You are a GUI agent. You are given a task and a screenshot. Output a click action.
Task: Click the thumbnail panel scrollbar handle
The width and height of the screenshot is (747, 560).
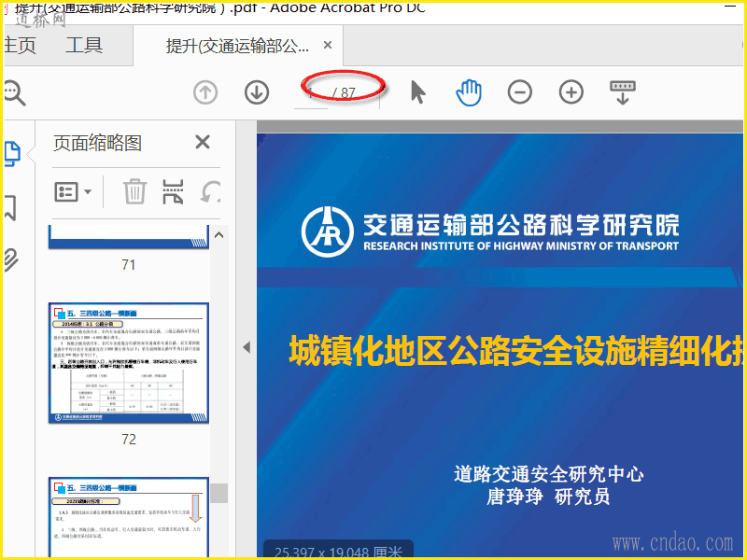pos(219,494)
